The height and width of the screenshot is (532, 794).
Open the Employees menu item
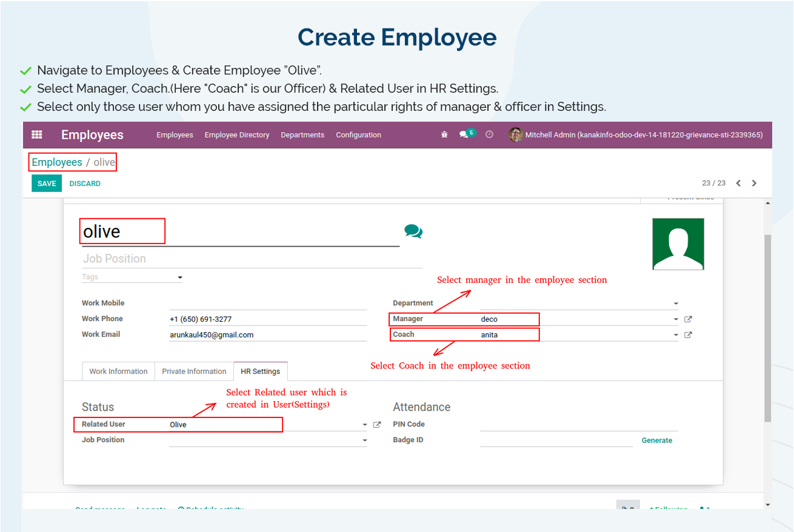[x=175, y=135]
